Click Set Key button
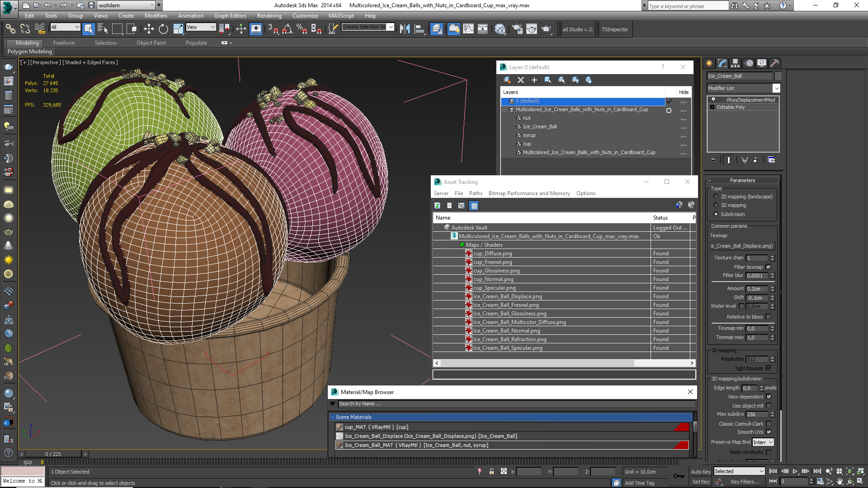Viewport: 868px width, 488px height. click(x=701, y=482)
